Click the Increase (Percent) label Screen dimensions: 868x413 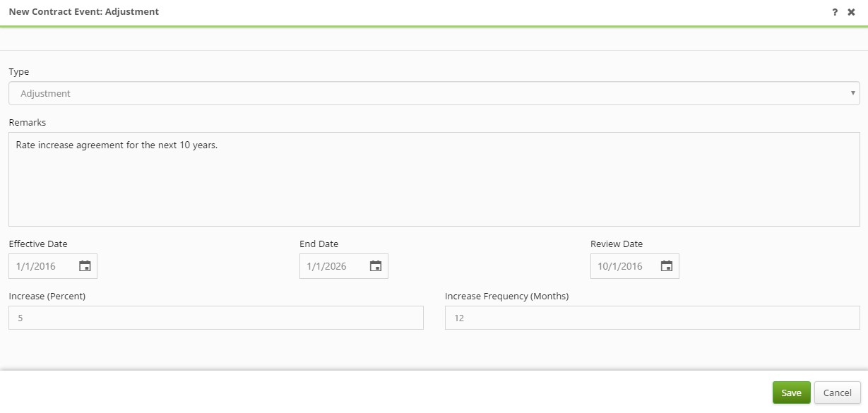(x=47, y=296)
